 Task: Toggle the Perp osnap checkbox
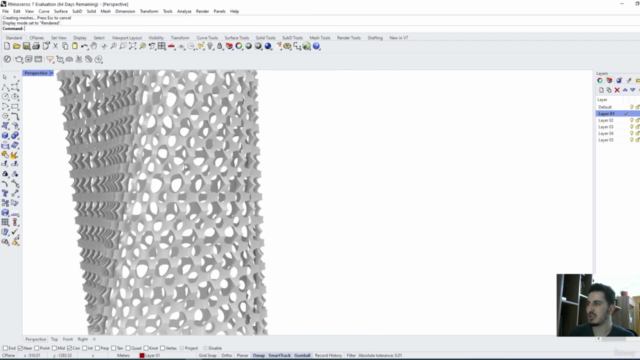97,348
